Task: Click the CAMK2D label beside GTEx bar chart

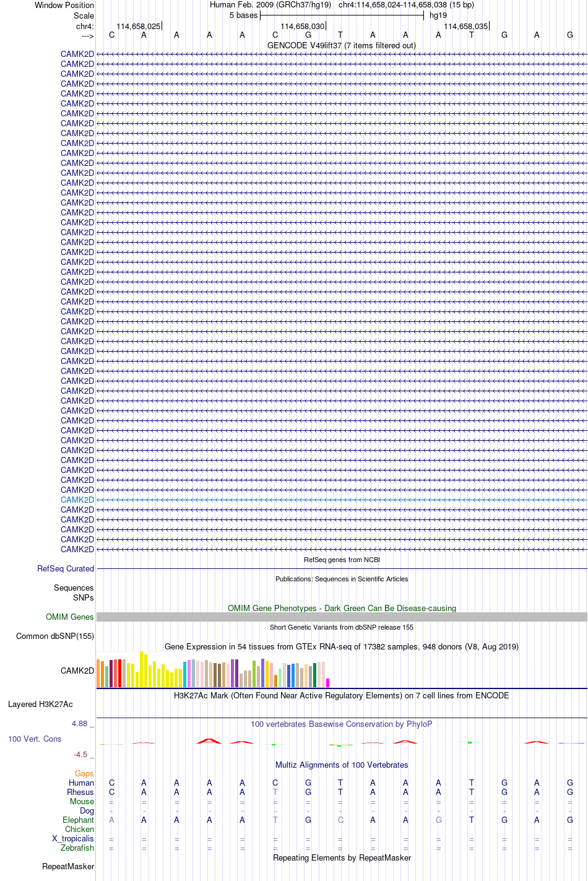Action: (77, 671)
